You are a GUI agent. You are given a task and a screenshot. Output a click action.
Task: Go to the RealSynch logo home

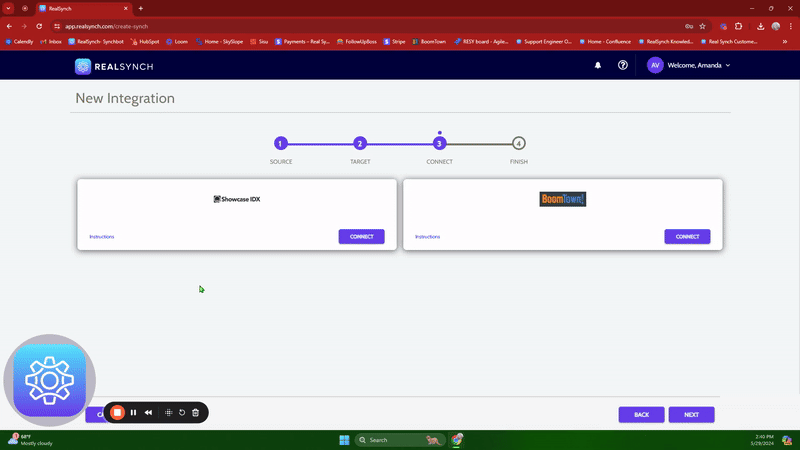114,66
